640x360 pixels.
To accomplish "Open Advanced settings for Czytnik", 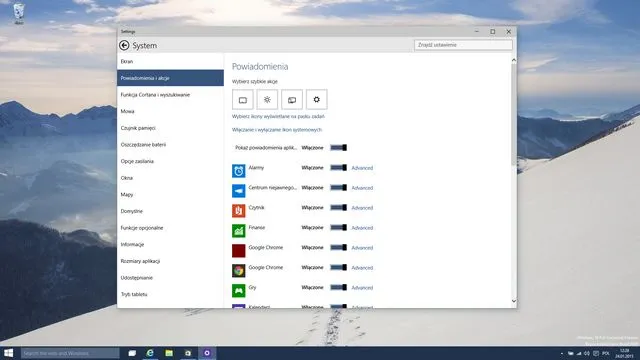I will coord(362,208).
